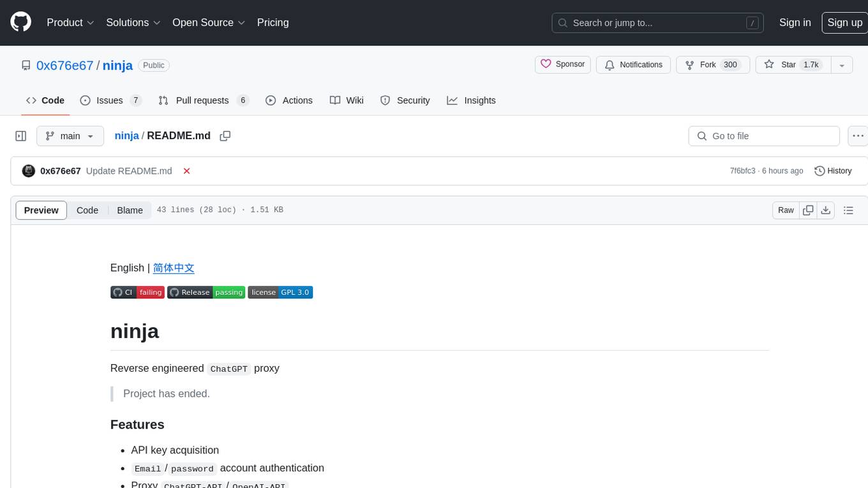Switch to the Wiki tab

pyautogui.click(x=347, y=100)
